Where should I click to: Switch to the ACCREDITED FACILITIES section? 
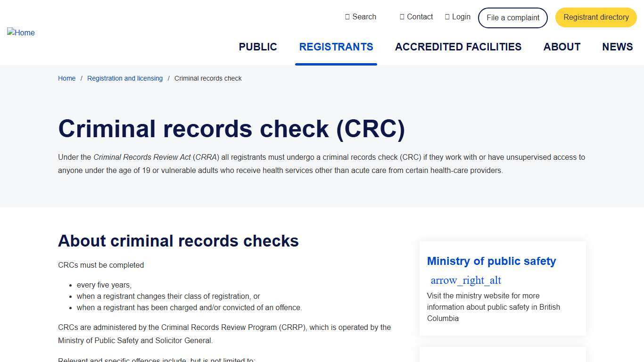[x=458, y=47]
